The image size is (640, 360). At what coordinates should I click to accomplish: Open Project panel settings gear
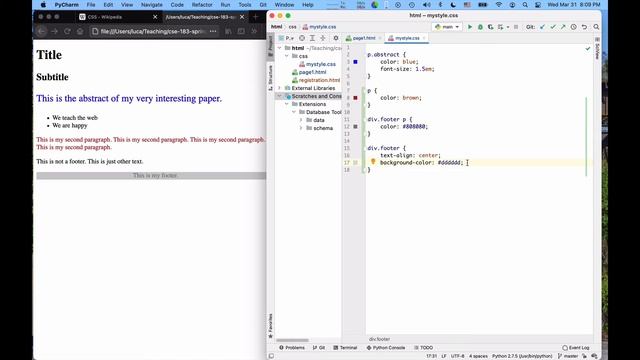(336, 38)
